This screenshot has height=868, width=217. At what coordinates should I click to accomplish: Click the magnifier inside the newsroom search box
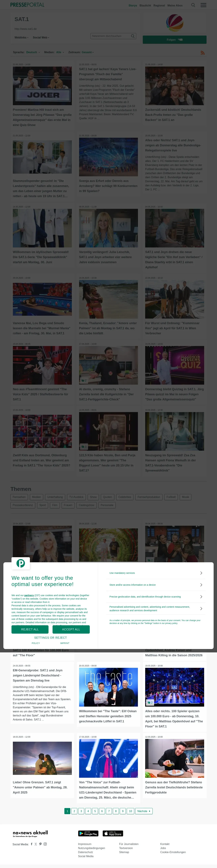point(132,36)
